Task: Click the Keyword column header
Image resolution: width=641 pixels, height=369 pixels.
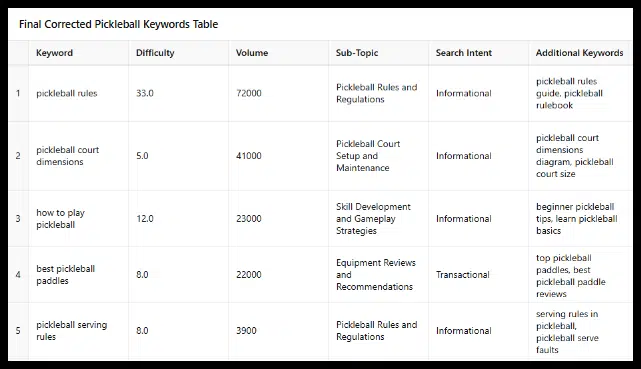Action: [x=78, y=53]
